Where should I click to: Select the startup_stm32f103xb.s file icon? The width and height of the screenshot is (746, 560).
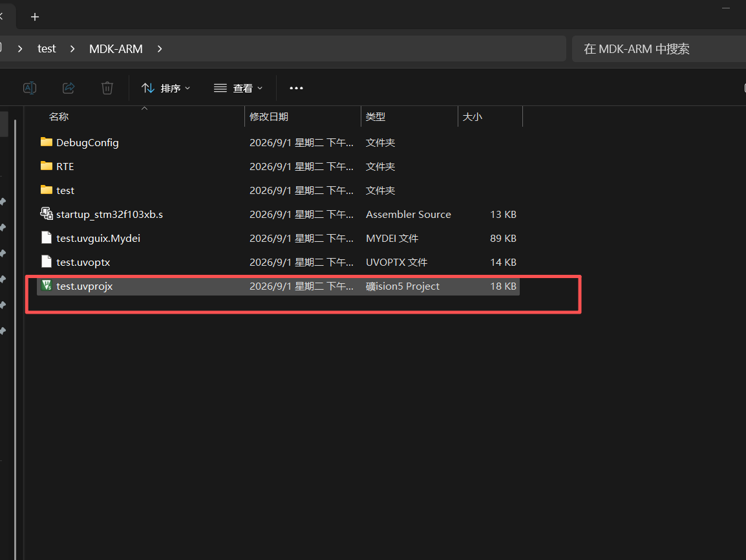coord(46,213)
